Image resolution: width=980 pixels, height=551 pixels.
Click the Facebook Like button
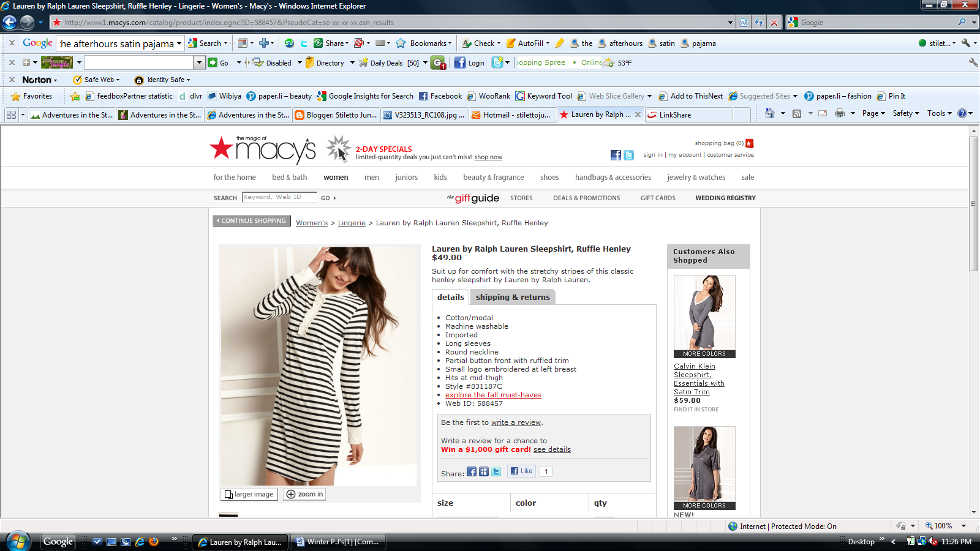coord(521,471)
